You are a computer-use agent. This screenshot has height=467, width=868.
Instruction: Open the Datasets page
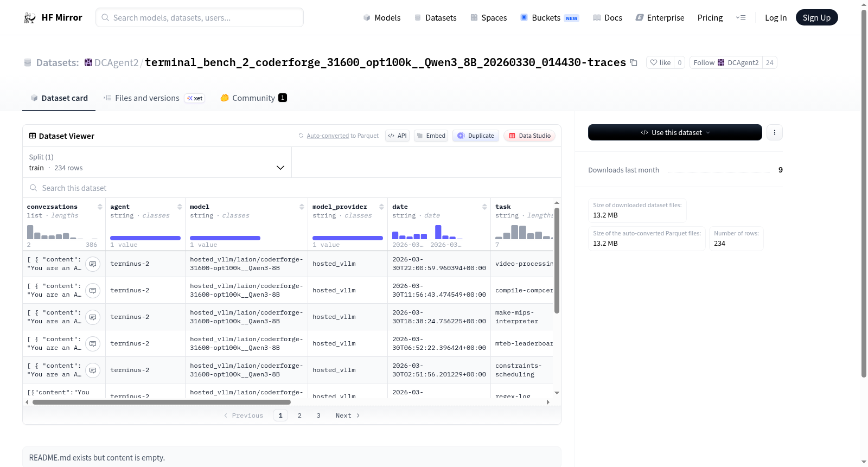pyautogui.click(x=435, y=18)
